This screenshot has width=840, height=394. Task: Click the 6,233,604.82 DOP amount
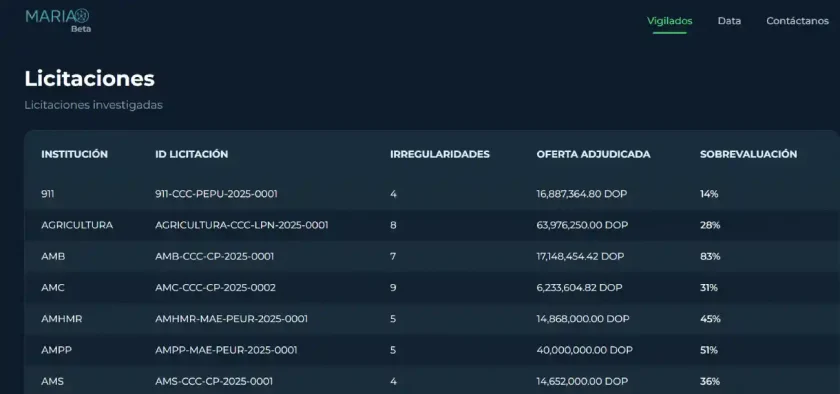pyautogui.click(x=579, y=288)
